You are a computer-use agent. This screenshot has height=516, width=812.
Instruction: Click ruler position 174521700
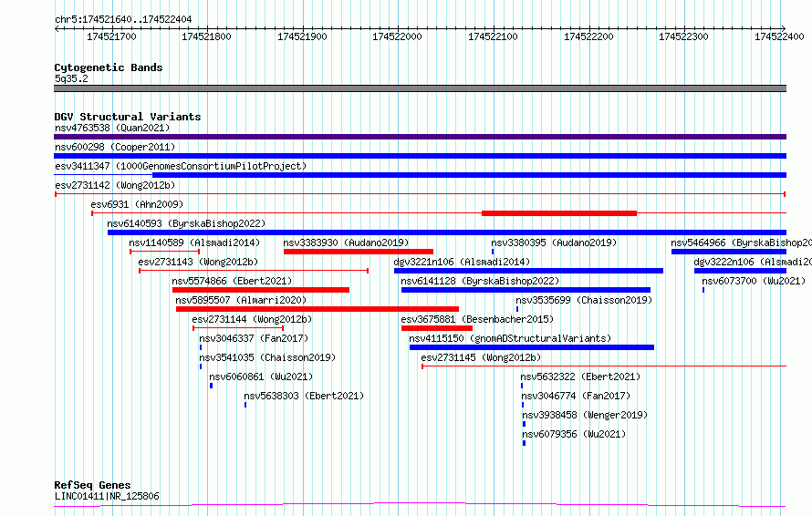(x=112, y=36)
